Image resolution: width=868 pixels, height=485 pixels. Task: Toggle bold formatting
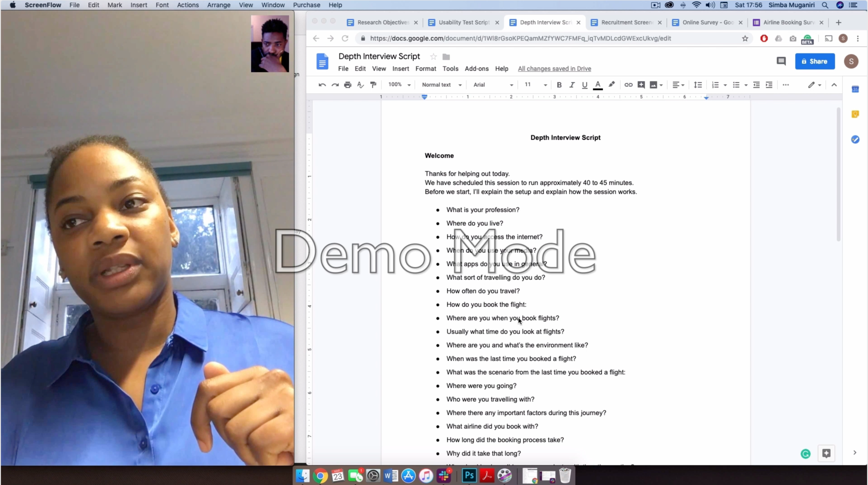pos(559,85)
